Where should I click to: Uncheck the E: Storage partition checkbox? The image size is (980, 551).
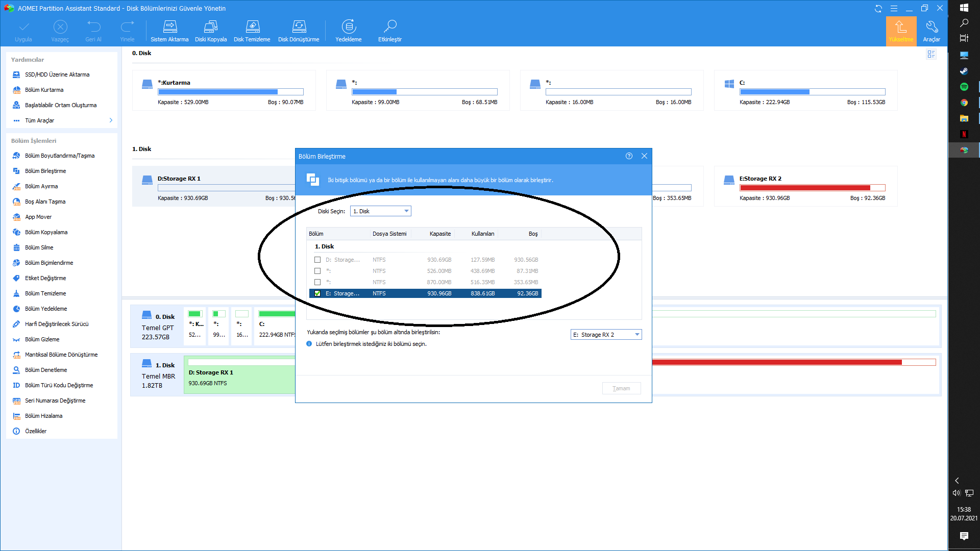pyautogui.click(x=317, y=293)
